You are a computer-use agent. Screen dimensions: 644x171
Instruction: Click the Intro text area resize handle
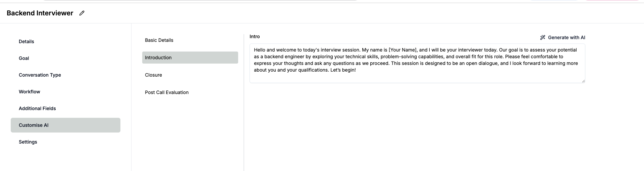point(583,81)
